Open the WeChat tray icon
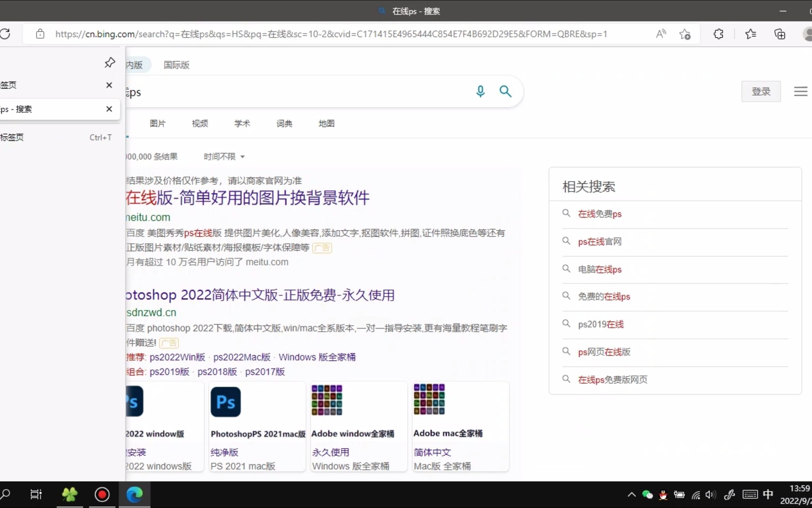 point(647,495)
